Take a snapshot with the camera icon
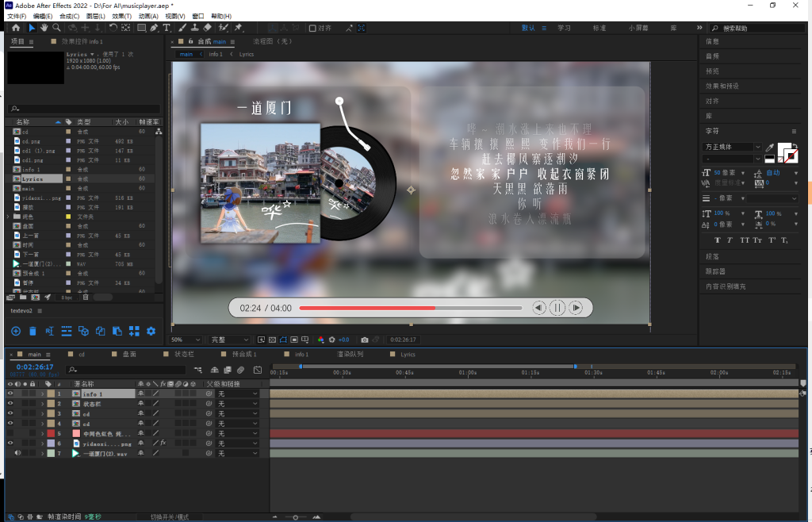The width and height of the screenshot is (812, 522). click(x=364, y=340)
